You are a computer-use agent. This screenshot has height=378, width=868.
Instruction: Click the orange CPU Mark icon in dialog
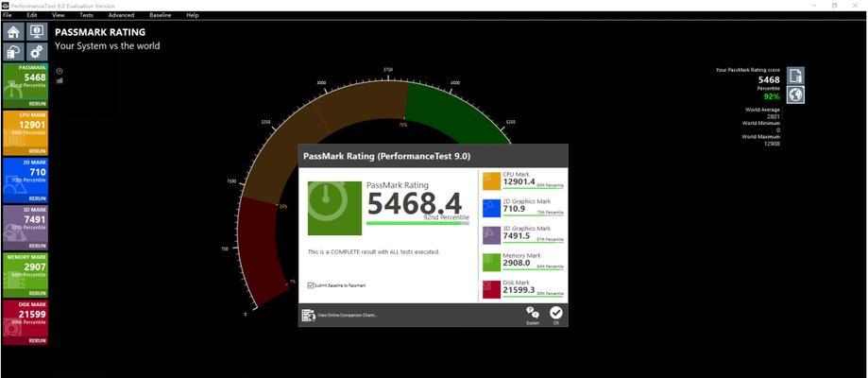click(491, 181)
